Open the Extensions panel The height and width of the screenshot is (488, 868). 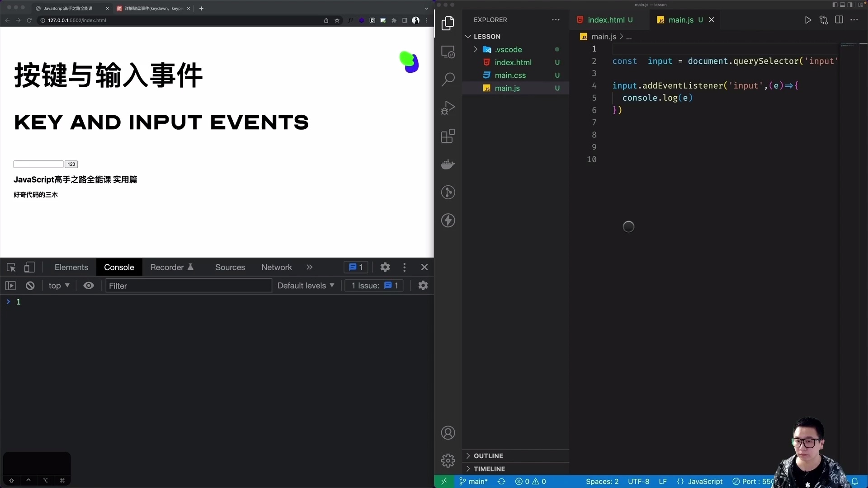point(448,136)
